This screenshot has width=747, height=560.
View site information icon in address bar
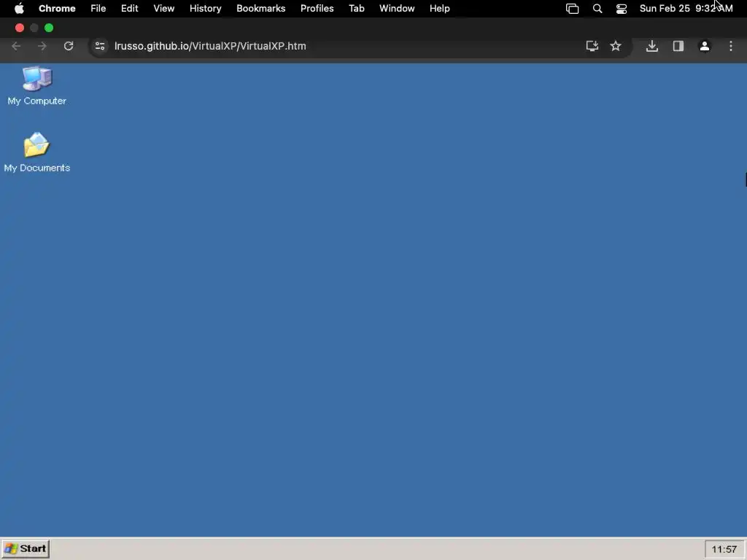tap(100, 46)
